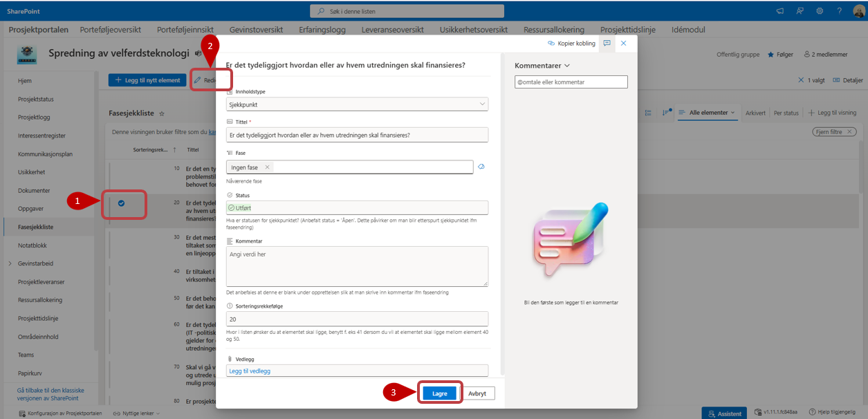Expand the Kommentarer header chevron
868x419 pixels.
coord(567,65)
